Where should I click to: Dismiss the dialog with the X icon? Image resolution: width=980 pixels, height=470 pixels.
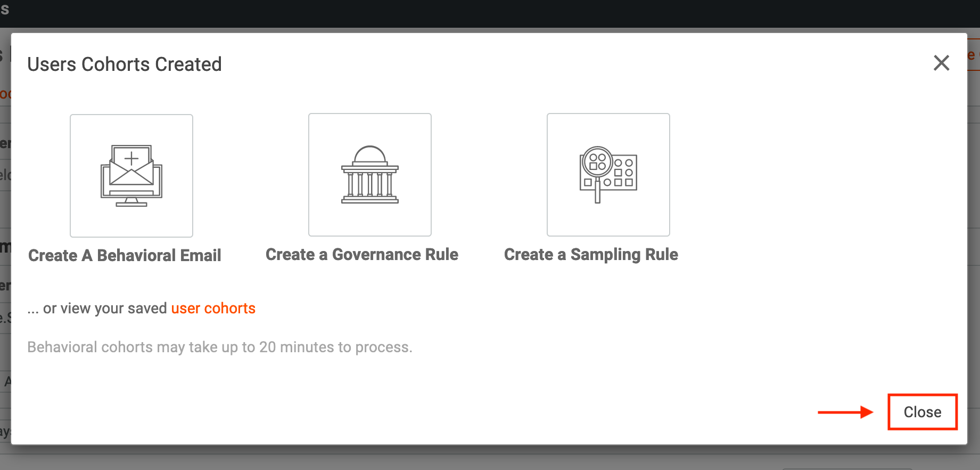pyautogui.click(x=941, y=63)
